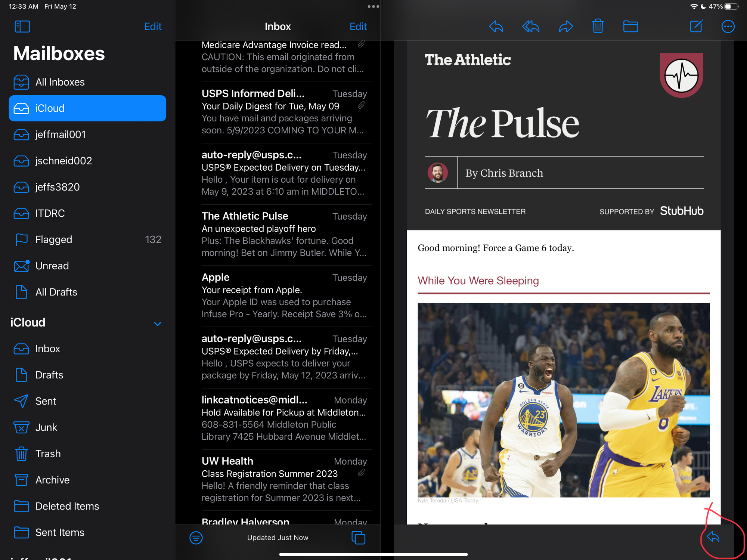Tap the three dots multitasking menu
The width and height of the screenshot is (747, 560).
tap(373, 6)
